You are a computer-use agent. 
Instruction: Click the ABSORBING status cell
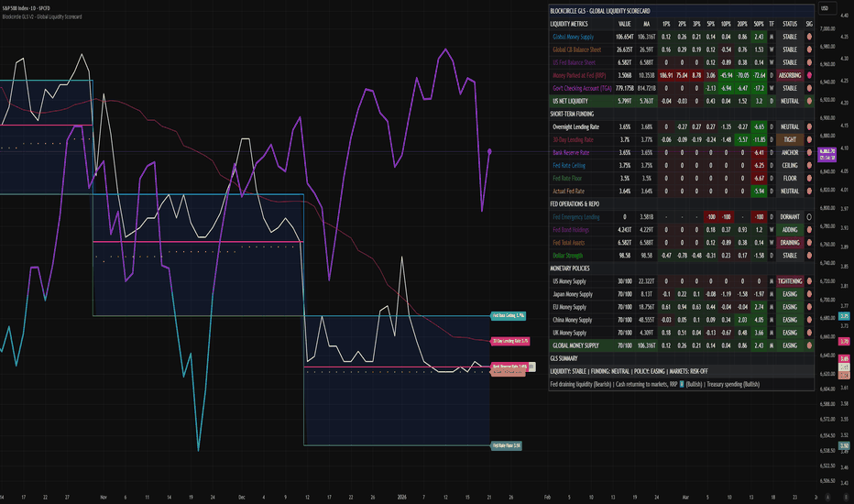[789, 74]
